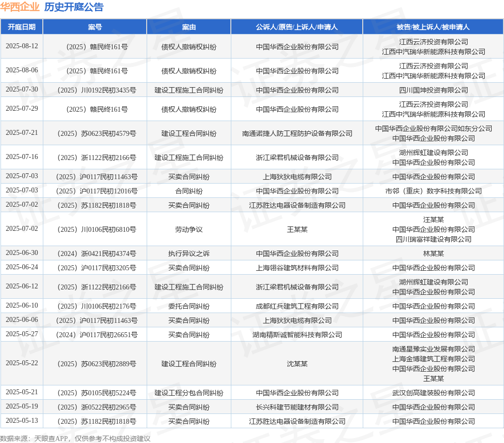Click the 劳动争议 cause cell
Screen dimensions: 504x443
click(189, 229)
